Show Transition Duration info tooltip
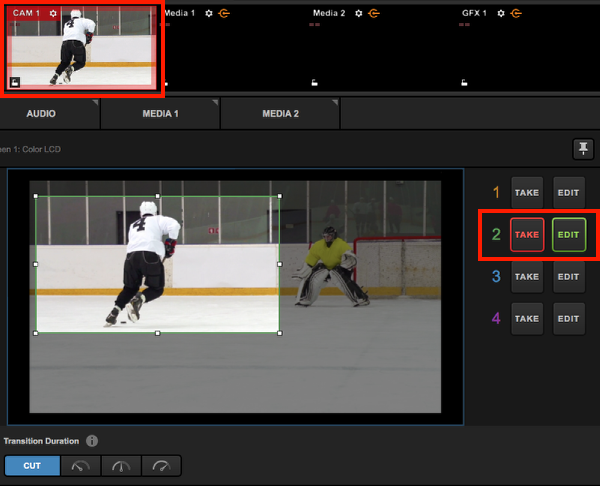This screenshot has height=486, width=600. coord(92,441)
